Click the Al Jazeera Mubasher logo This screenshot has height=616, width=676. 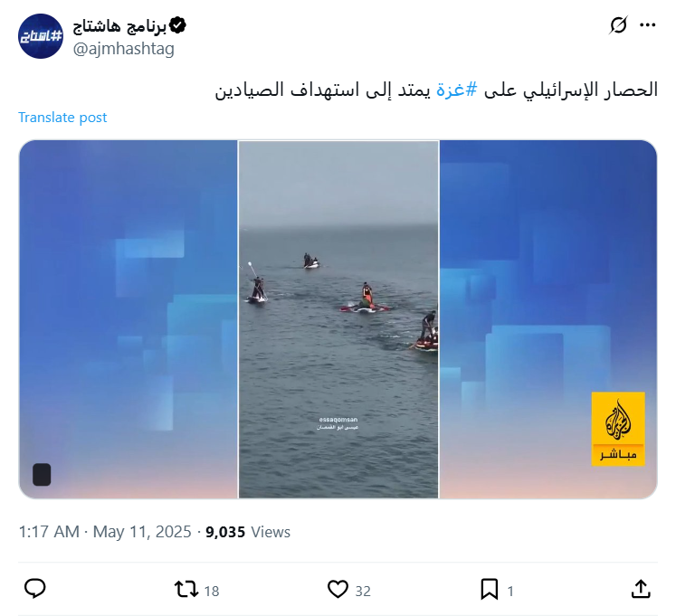618,429
